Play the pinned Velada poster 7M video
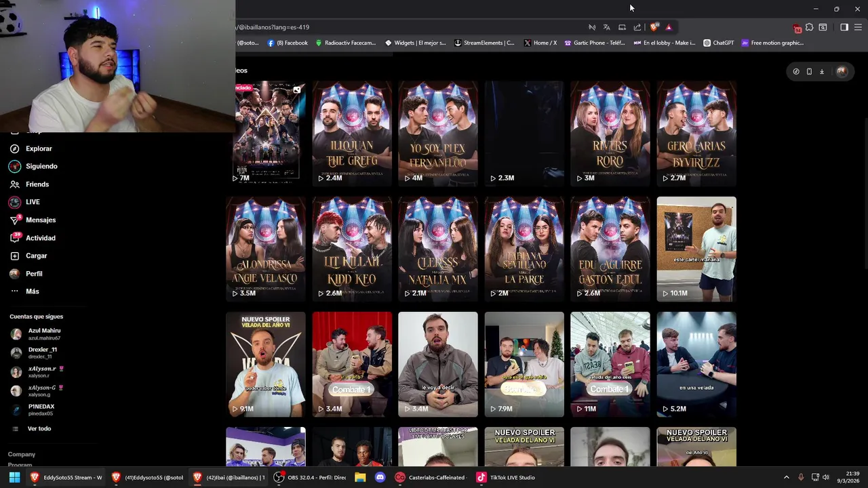 click(x=270, y=134)
